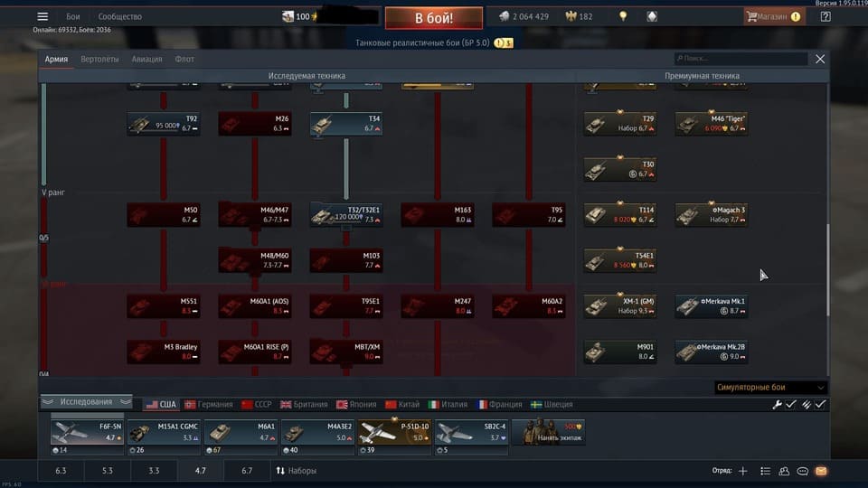868x488 pixels.
Task: Open the Бои menu
Action: (x=73, y=16)
